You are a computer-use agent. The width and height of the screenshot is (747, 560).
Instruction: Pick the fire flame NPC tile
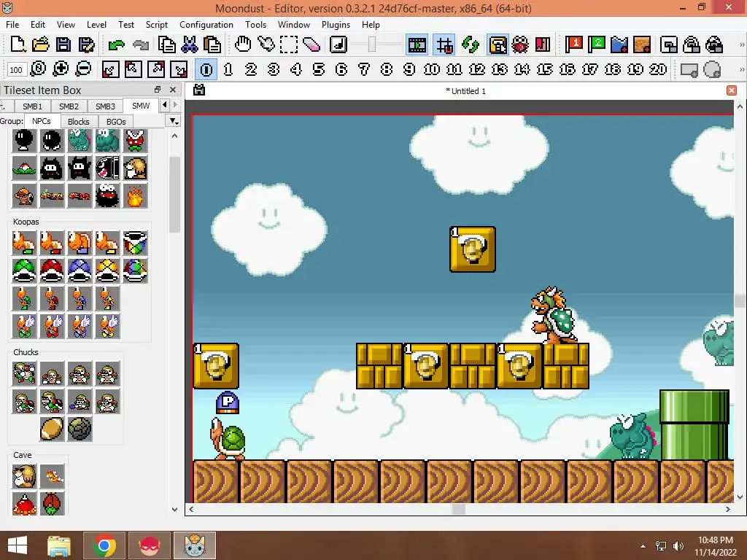pos(135,195)
